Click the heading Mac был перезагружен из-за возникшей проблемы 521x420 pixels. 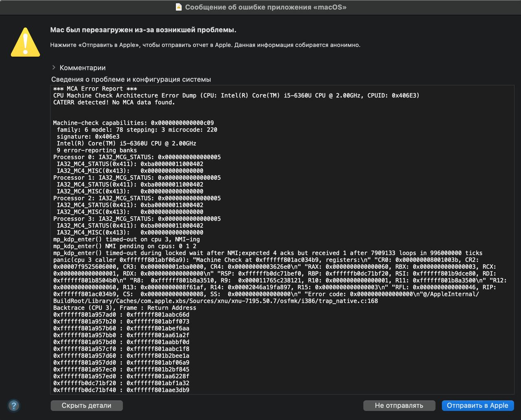143,30
